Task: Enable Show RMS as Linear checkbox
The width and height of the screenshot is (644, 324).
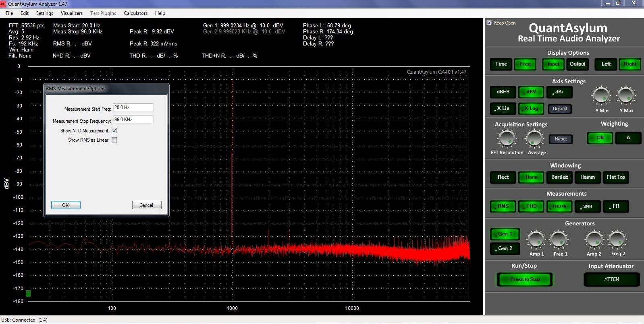Action: [x=114, y=140]
